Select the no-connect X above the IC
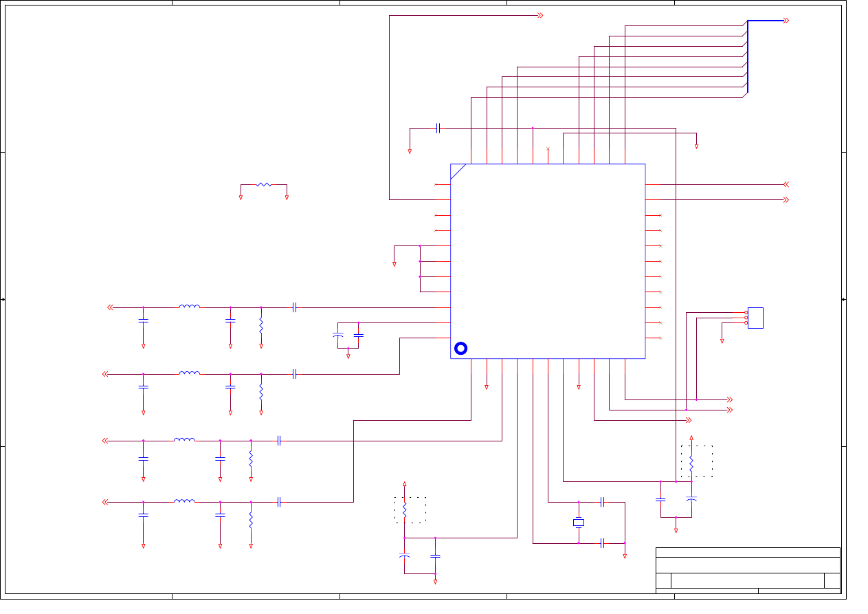 point(548,149)
